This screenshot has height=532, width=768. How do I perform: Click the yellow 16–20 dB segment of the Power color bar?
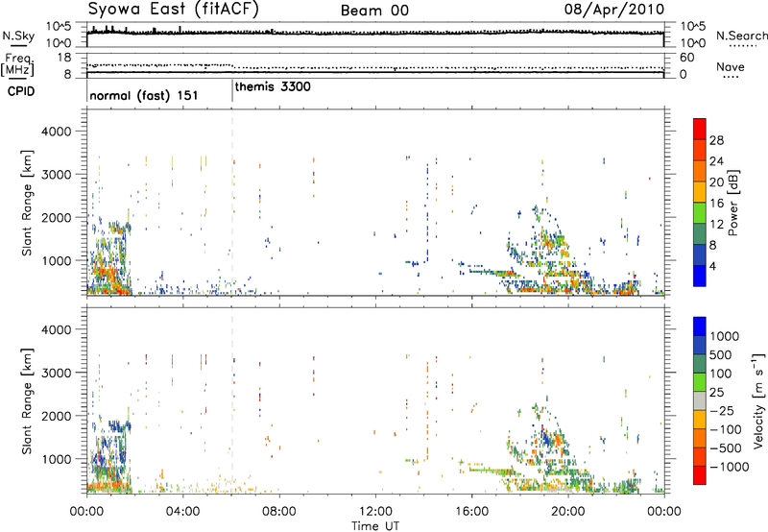point(700,192)
